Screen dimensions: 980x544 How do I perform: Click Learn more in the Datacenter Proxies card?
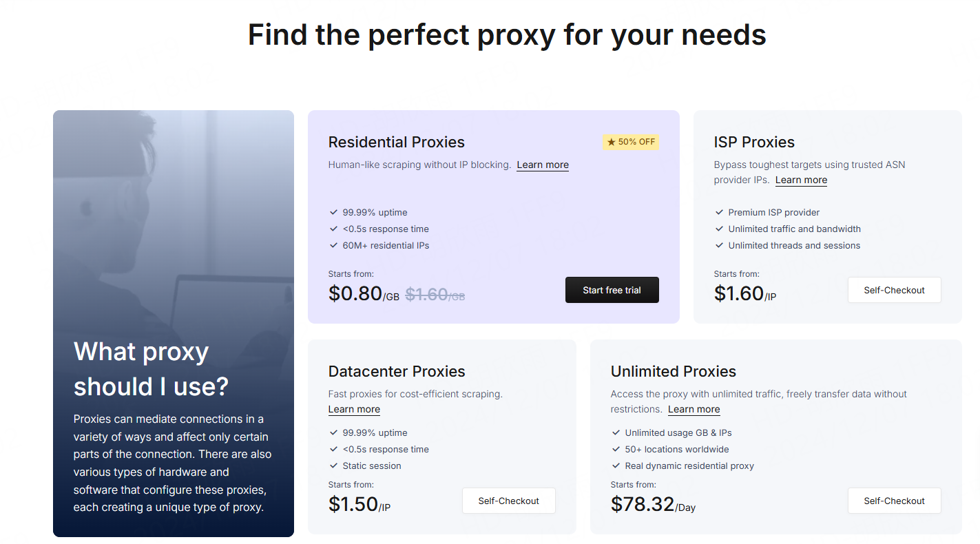[354, 409]
